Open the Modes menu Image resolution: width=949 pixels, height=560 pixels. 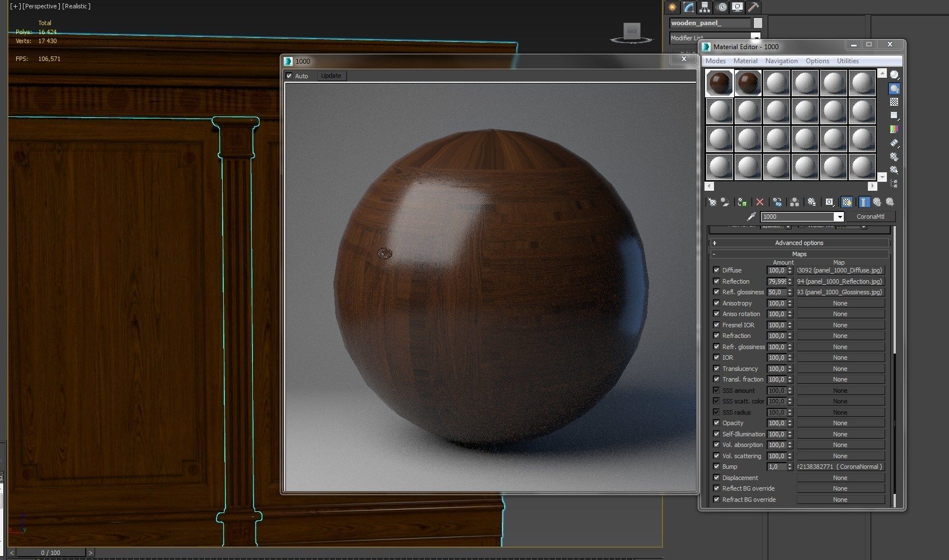tap(716, 61)
